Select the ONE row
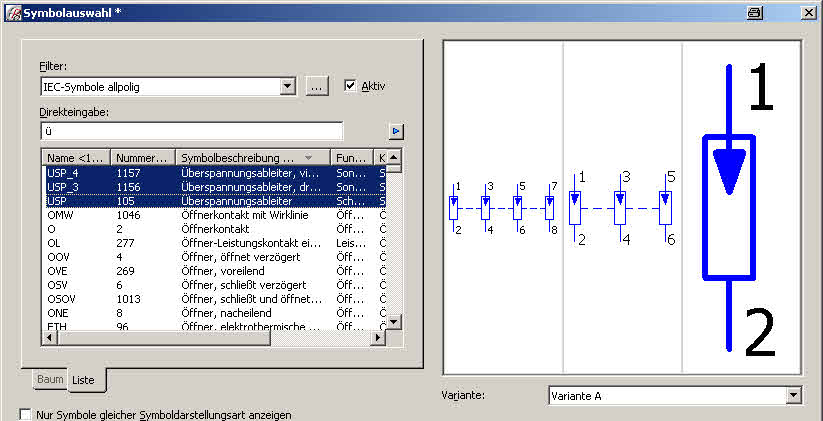The width and height of the screenshot is (823, 421). tap(214, 313)
